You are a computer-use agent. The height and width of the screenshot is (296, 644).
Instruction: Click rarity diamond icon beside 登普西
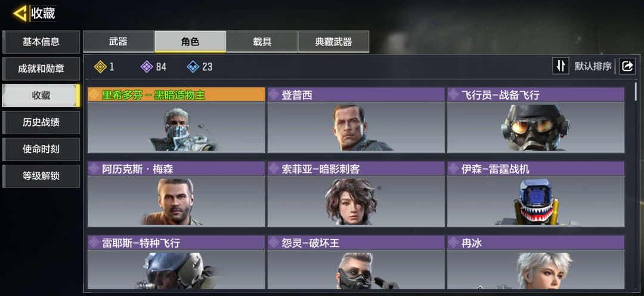[274, 94]
